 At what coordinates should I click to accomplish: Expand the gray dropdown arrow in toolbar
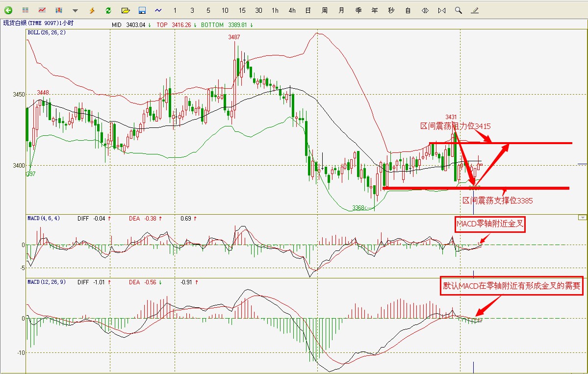(75, 10)
